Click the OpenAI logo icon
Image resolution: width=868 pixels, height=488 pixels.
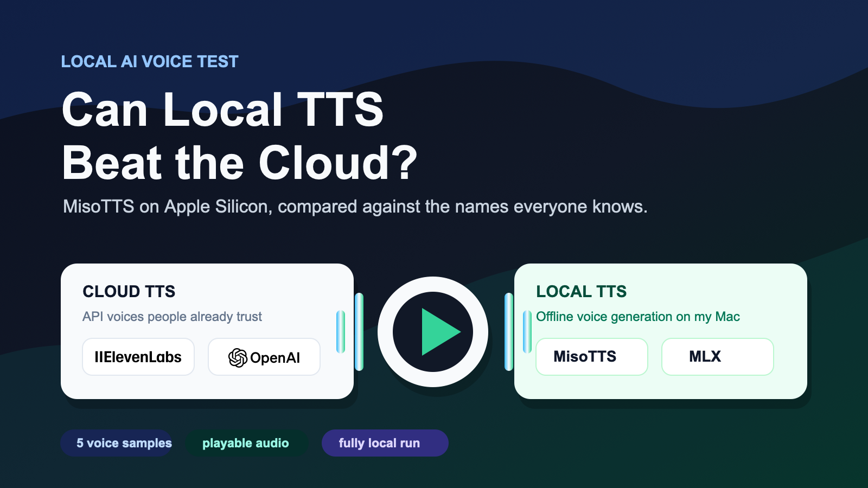pos(238,358)
